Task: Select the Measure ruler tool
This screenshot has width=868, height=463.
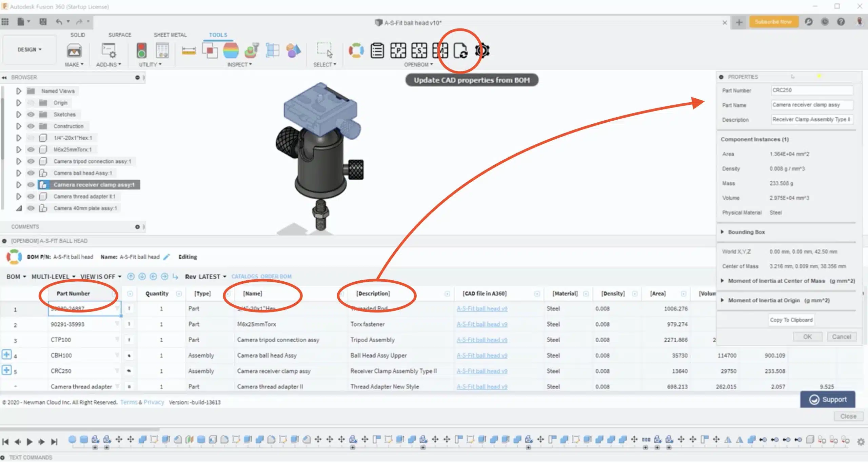Action: coord(189,51)
